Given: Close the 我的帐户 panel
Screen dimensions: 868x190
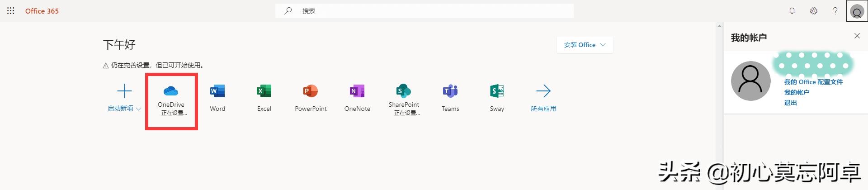Looking at the screenshot, I should [x=857, y=36].
